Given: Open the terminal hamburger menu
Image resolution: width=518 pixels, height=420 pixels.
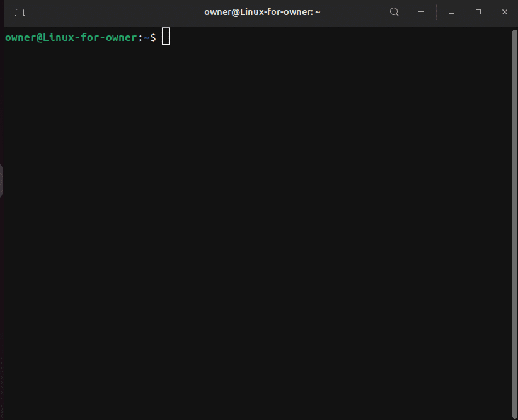Looking at the screenshot, I should pyautogui.click(x=420, y=12).
